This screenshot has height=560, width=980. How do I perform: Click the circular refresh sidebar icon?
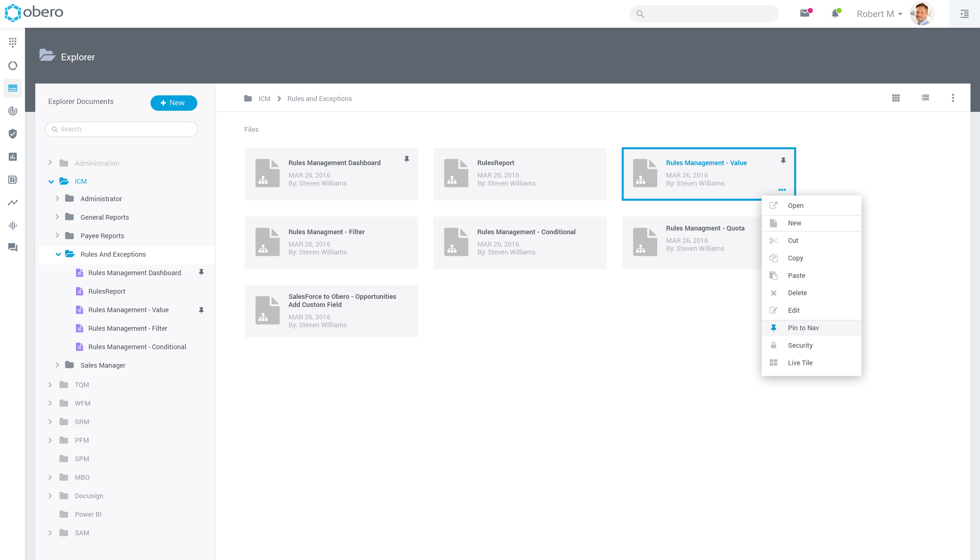(x=13, y=65)
